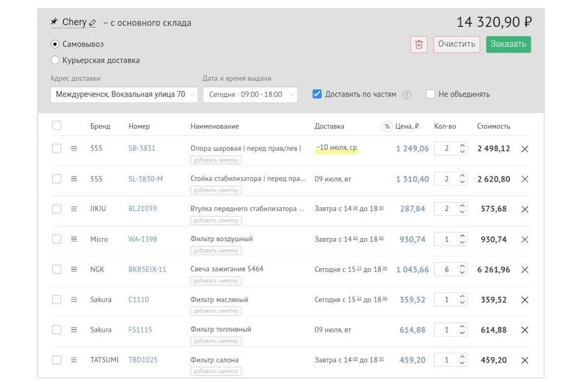Delete TATSUMI TBD1025 row via X icon

click(525, 360)
